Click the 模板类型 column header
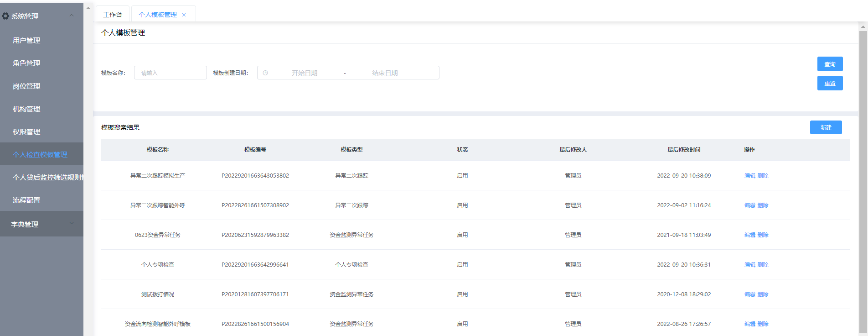This screenshot has height=336, width=868. coord(351,149)
